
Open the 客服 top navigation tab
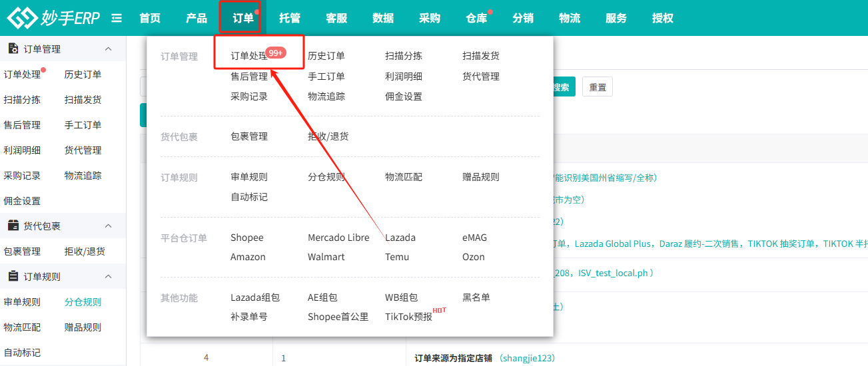coord(336,18)
